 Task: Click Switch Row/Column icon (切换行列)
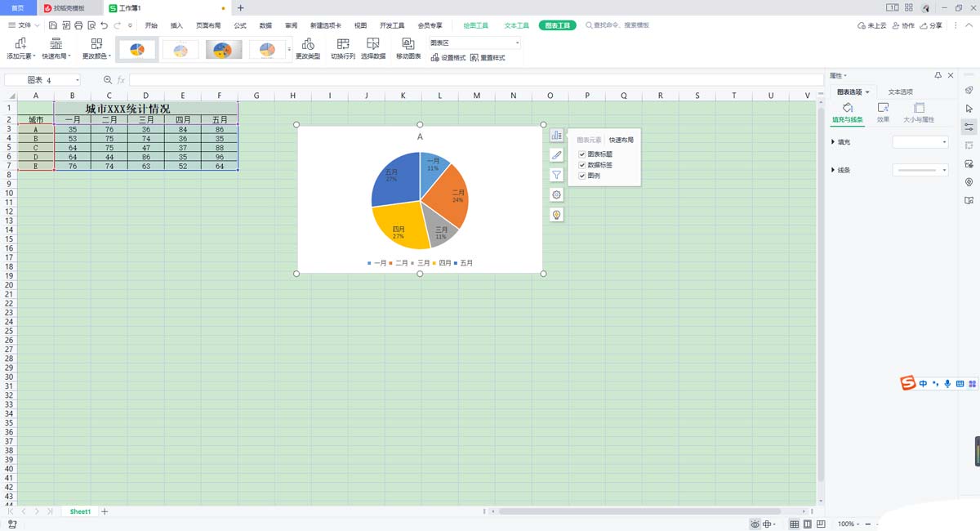tap(343, 49)
